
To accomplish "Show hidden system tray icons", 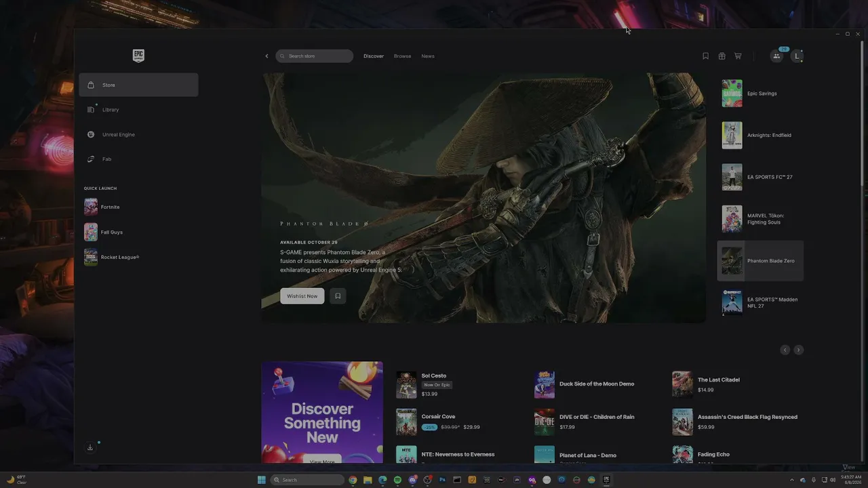I will pos(792,480).
